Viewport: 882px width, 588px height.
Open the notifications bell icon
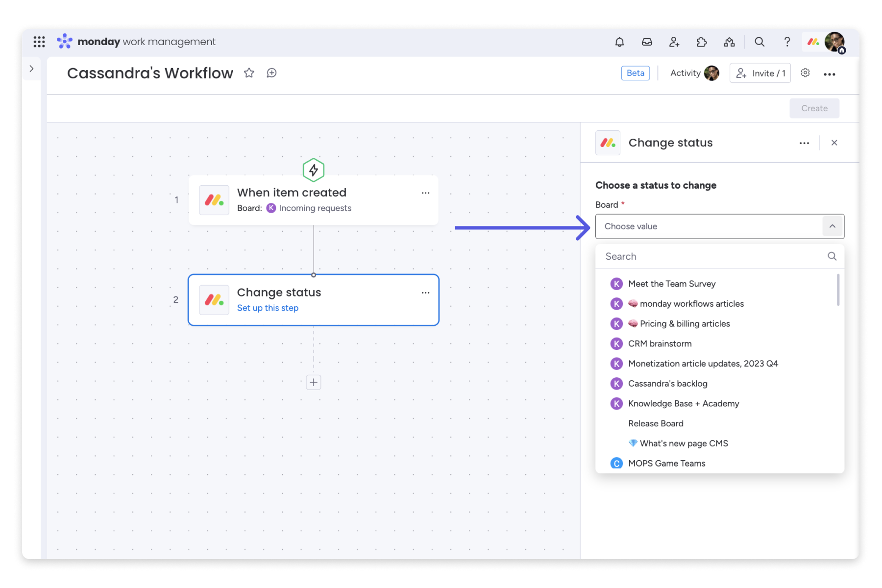pyautogui.click(x=619, y=42)
